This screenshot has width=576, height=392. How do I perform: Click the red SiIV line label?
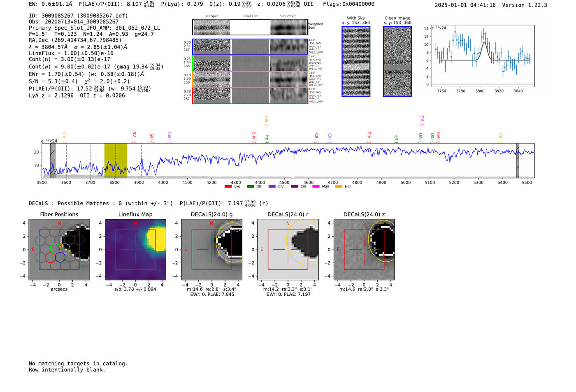pos(254,137)
